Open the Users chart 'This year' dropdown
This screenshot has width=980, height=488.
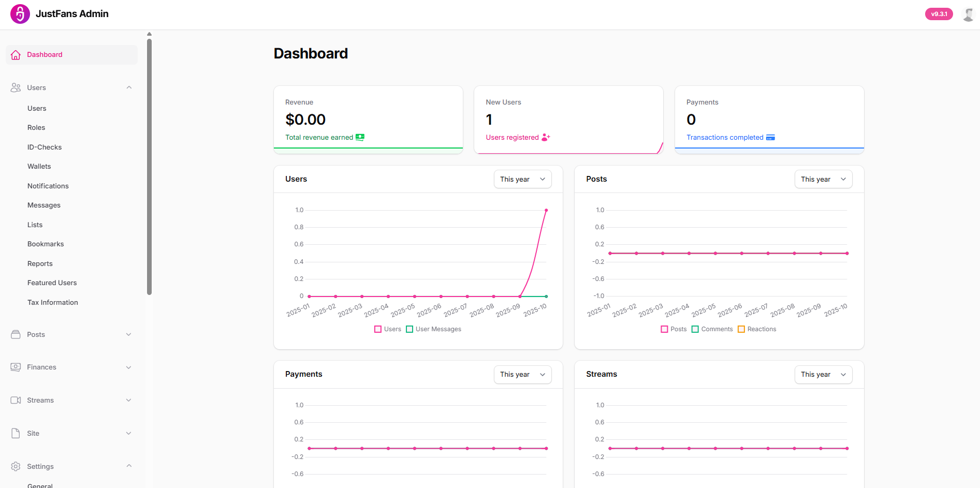[x=522, y=179]
